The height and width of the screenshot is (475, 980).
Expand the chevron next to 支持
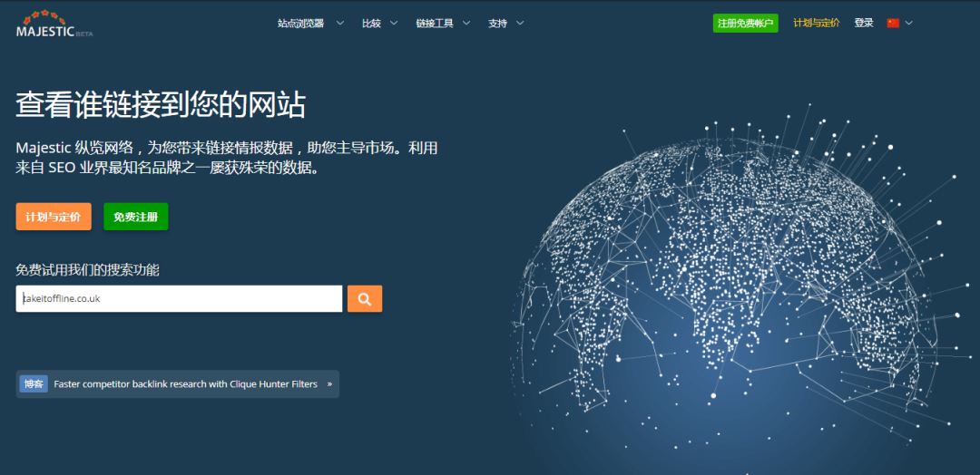click(520, 24)
